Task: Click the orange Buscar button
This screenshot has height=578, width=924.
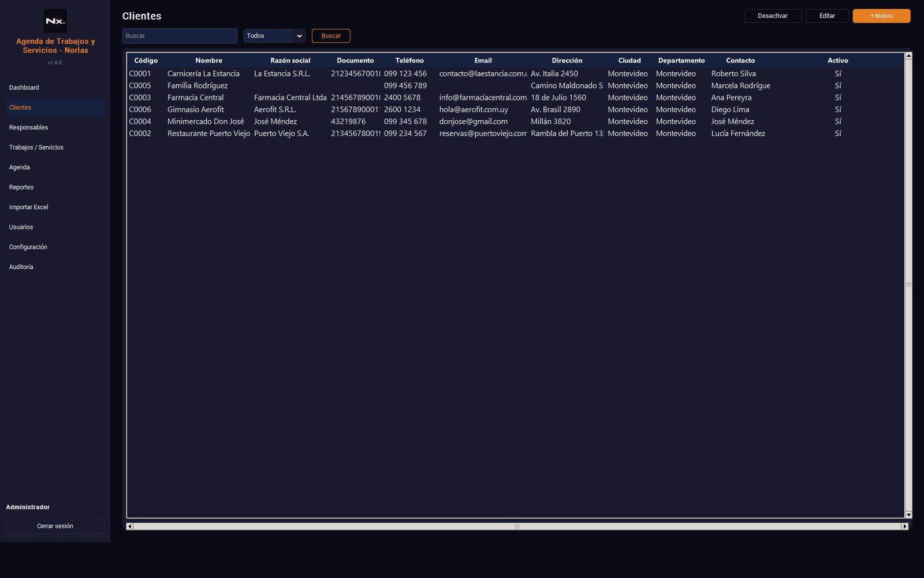Action: (x=331, y=36)
